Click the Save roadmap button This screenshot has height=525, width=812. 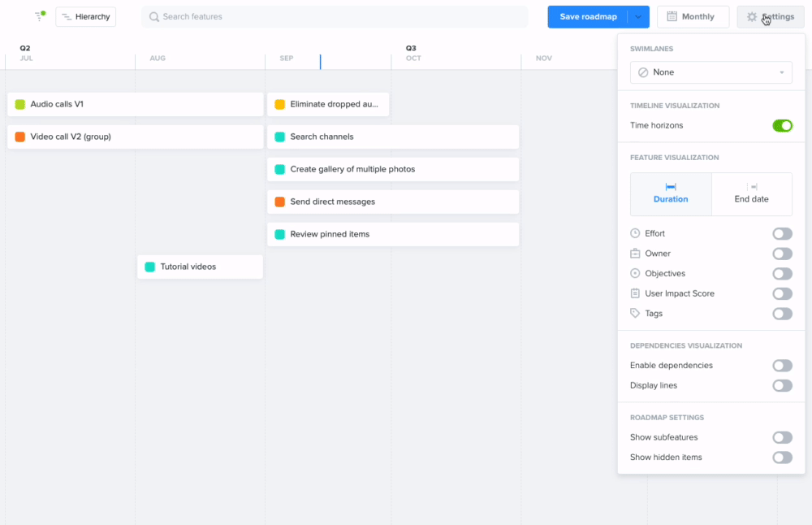point(588,16)
